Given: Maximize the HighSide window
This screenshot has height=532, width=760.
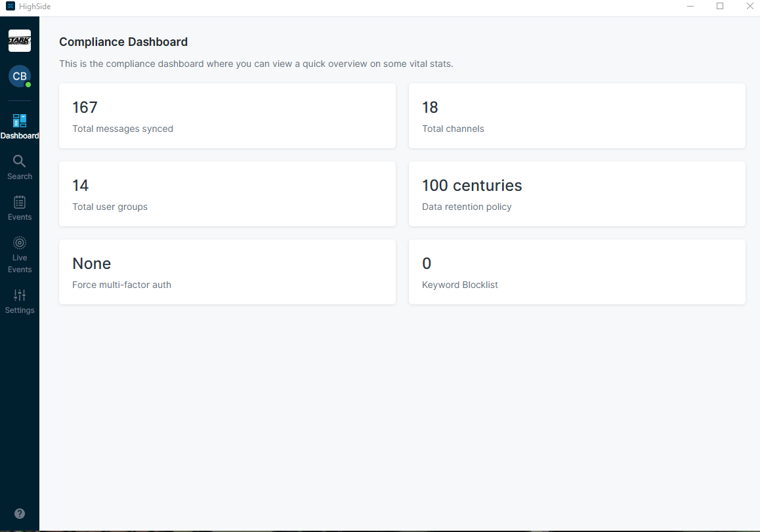Looking at the screenshot, I should coord(720,7).
